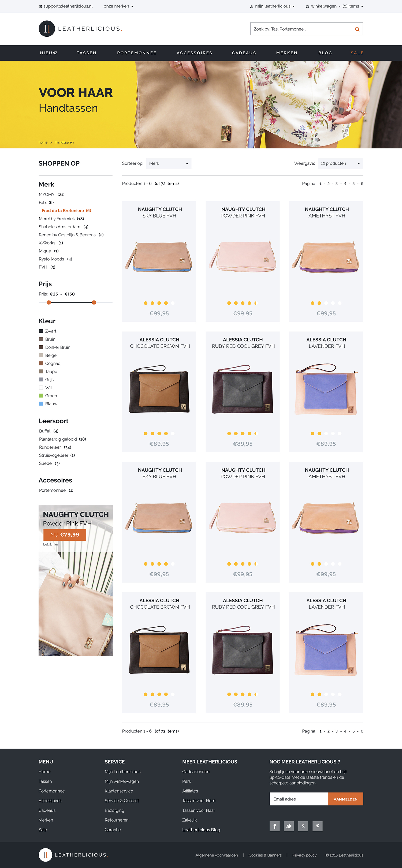Click the Email adres input field
This screenshot has width=402, height=868.
tap(299, 799)
